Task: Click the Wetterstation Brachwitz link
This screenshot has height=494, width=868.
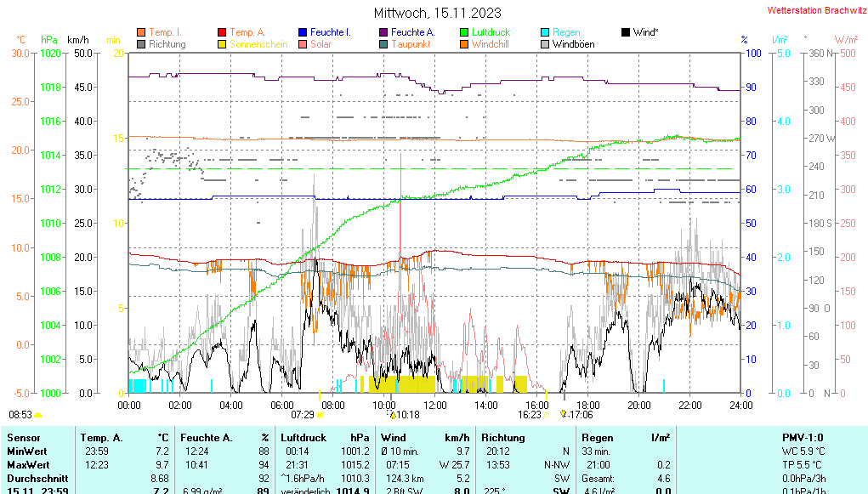Action: tap(815, 10)
